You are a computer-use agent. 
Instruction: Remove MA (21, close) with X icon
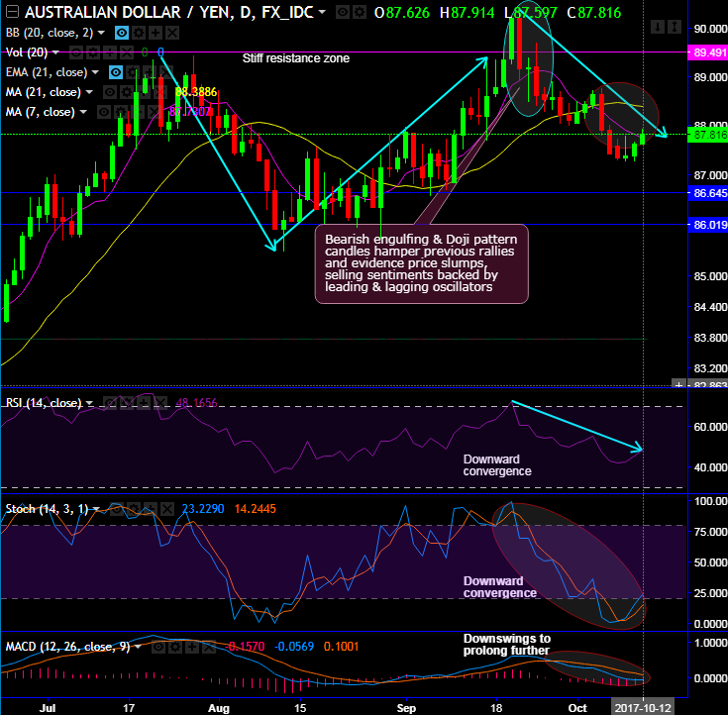(x=159, y=92)
